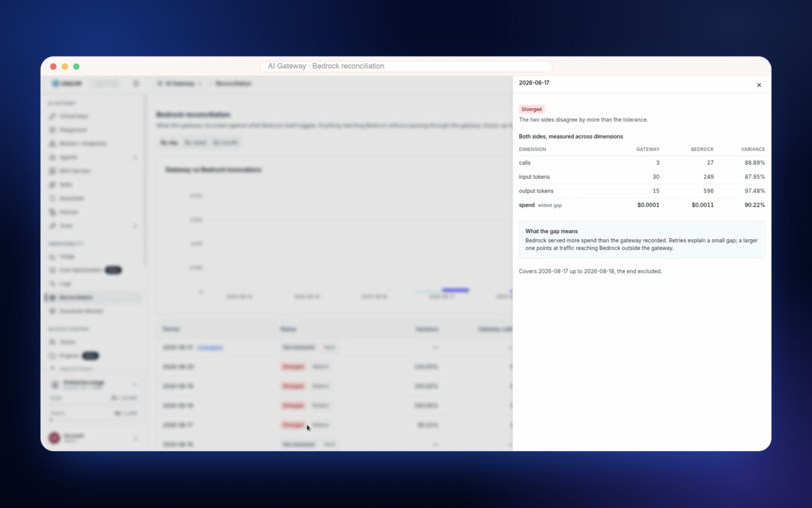Image resolution: width=812 pixels, height=508 pixels.
Task: Select the VARIANCE column header
Action: point(753,149)
